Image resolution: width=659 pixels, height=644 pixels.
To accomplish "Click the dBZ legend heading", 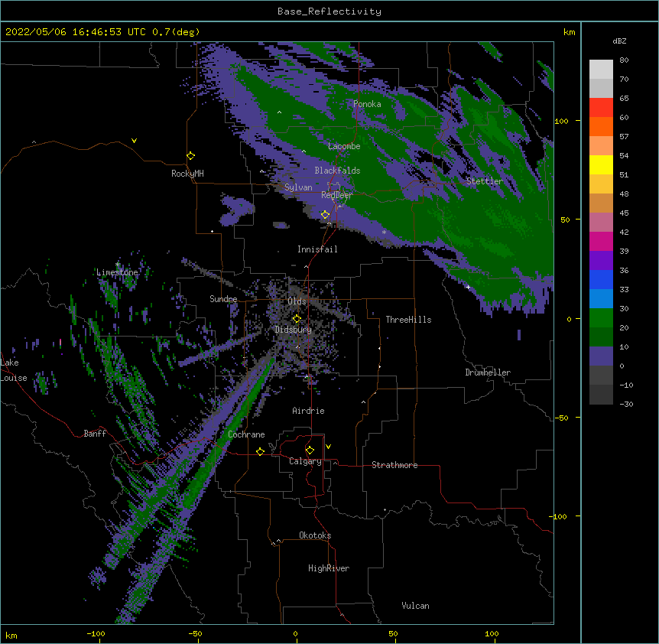I will pos(619,41).
